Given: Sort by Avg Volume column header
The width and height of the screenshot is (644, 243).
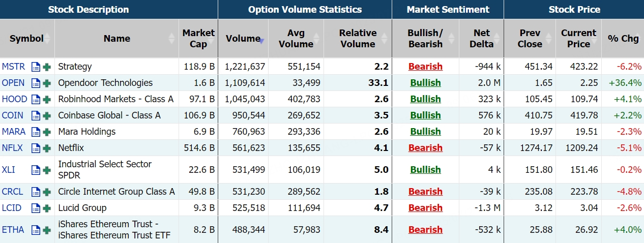Looking at the screenshot, I should (296, 39).
